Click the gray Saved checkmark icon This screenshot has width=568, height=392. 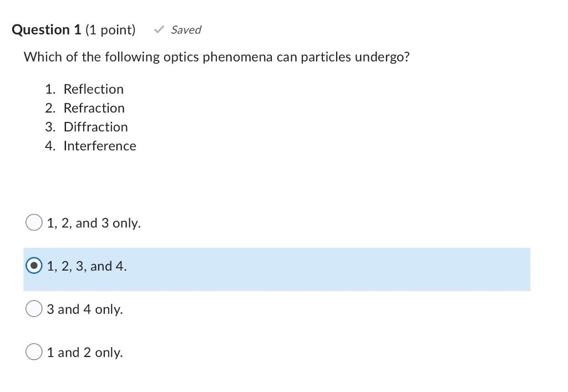(159, 30)
